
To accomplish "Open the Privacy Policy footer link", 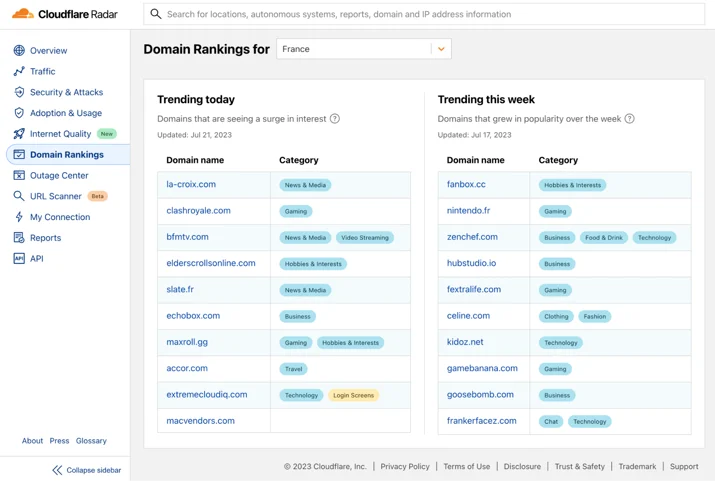I will 405,466.
